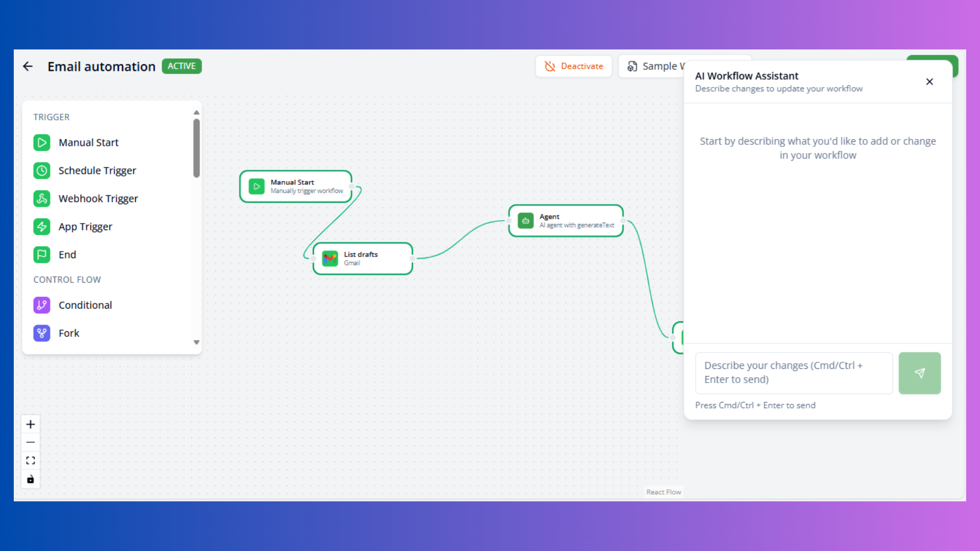The height and width of the screenshot is (551, 980).
Task: Click the TRIGGER section heading
Action: [51, 117]
